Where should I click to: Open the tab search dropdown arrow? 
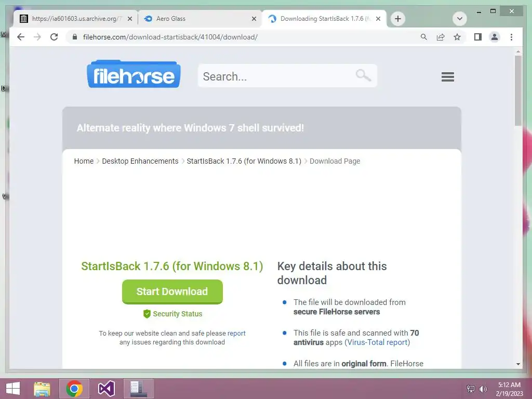(459, 19)
